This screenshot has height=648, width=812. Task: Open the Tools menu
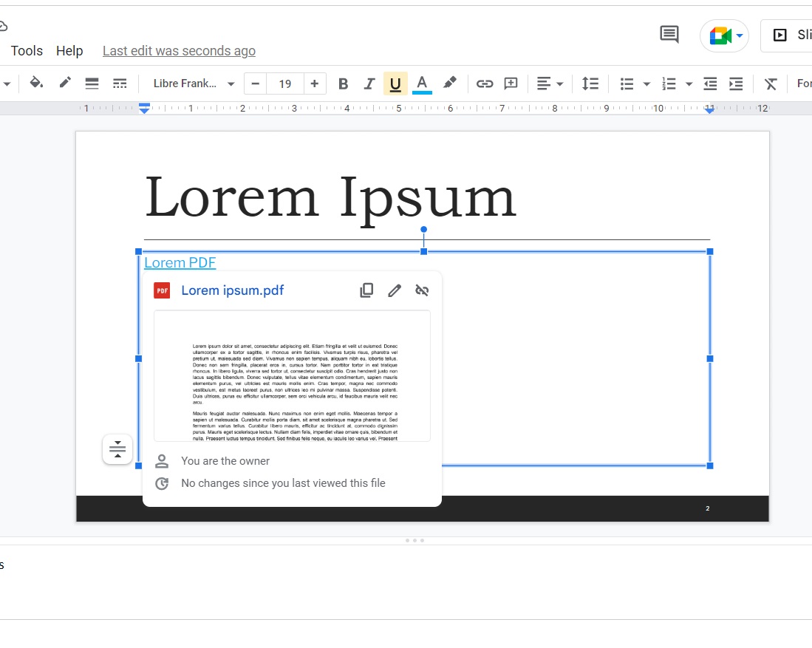27,50
